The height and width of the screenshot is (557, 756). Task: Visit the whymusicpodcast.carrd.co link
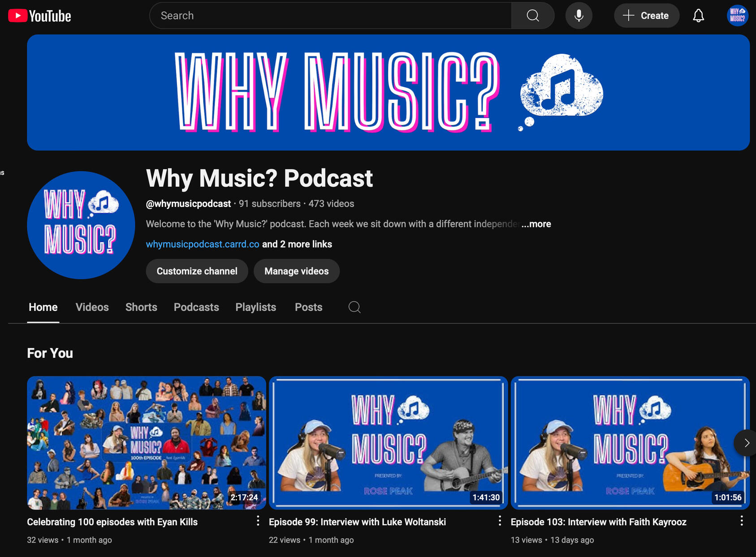point(203,244)
